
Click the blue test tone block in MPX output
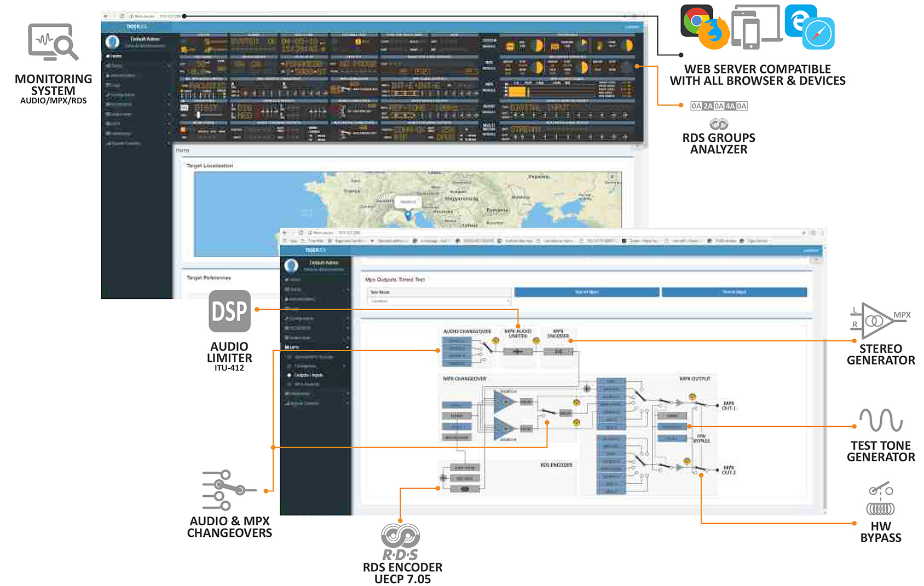coord(672,426)
